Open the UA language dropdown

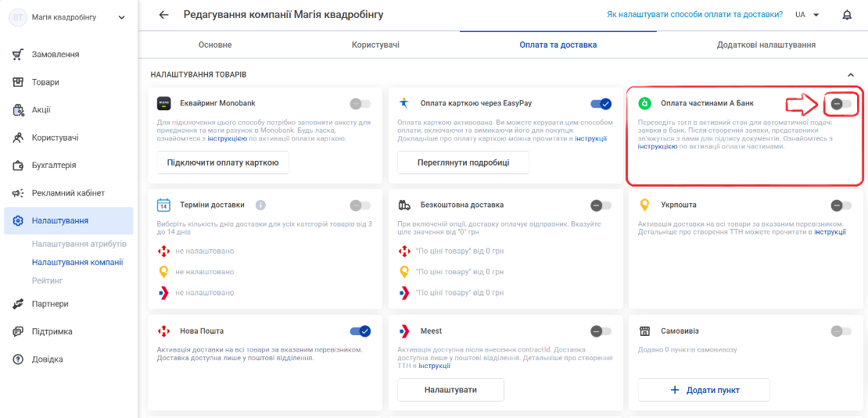click(807, 15)
